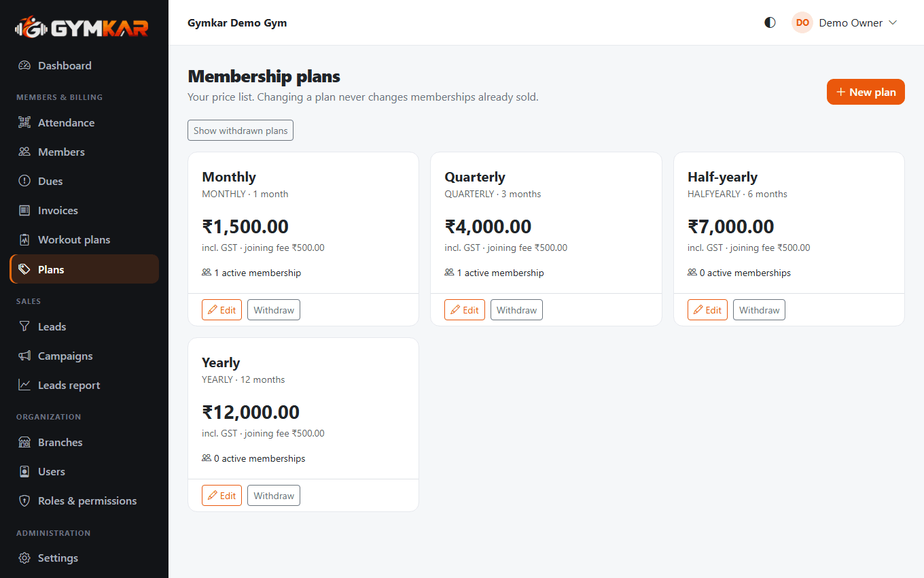Click the Gymkar Demo Gym header title
Image resolution: width=924 pixels, height=578 pixels.
point(237,22)
